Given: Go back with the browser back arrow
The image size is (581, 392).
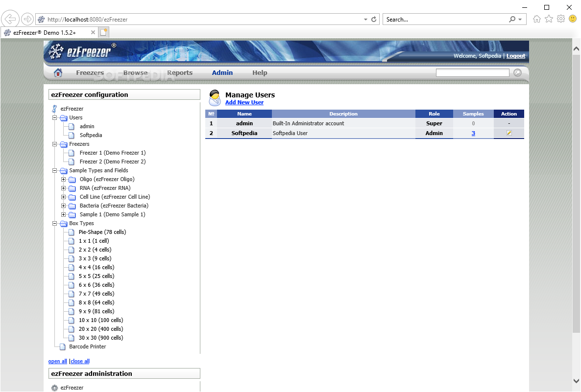Looking at the screenshot, I should (x=10, y=19).
